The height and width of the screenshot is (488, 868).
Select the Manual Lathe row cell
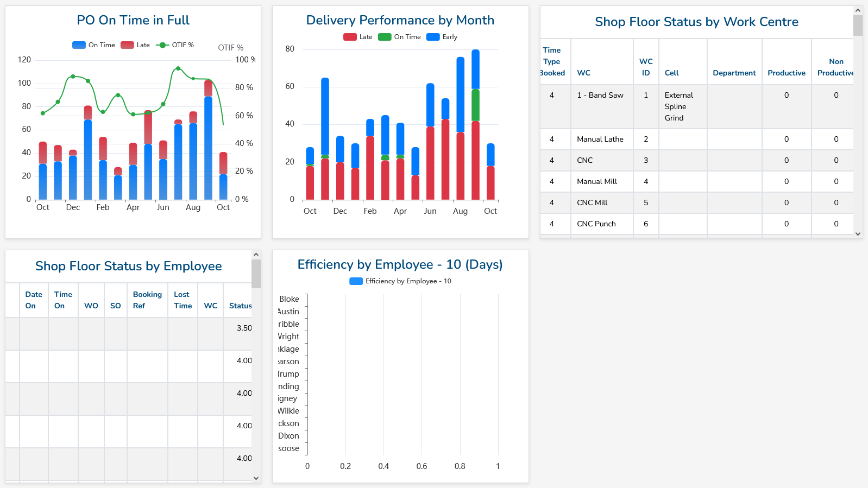(600, 139)
